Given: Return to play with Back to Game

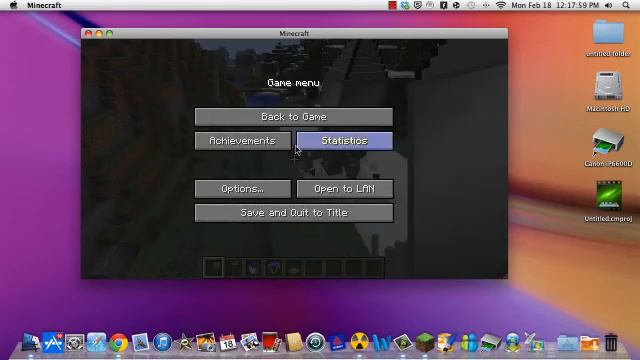Looking at the screenshot, I should (x=294, y=117).
